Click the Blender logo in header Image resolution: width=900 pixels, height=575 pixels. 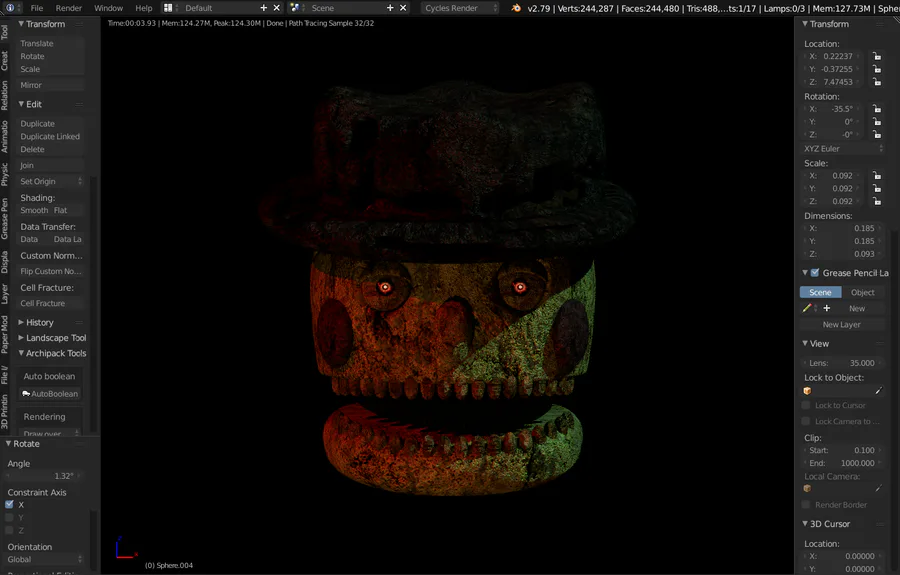tap(516, 8)
